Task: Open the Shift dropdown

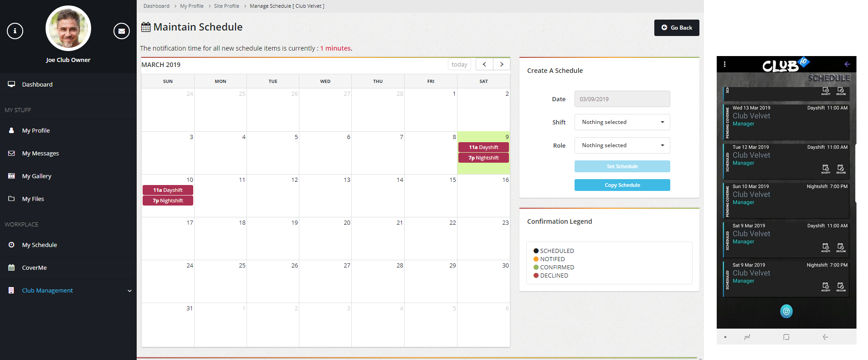Action: (x=622, y=122)
